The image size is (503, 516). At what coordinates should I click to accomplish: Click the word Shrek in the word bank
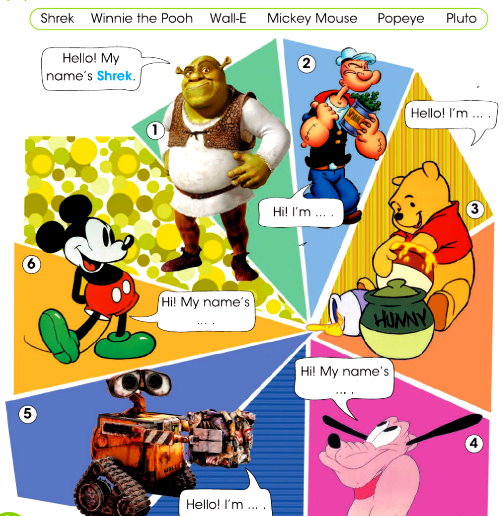tap(57, 18)
